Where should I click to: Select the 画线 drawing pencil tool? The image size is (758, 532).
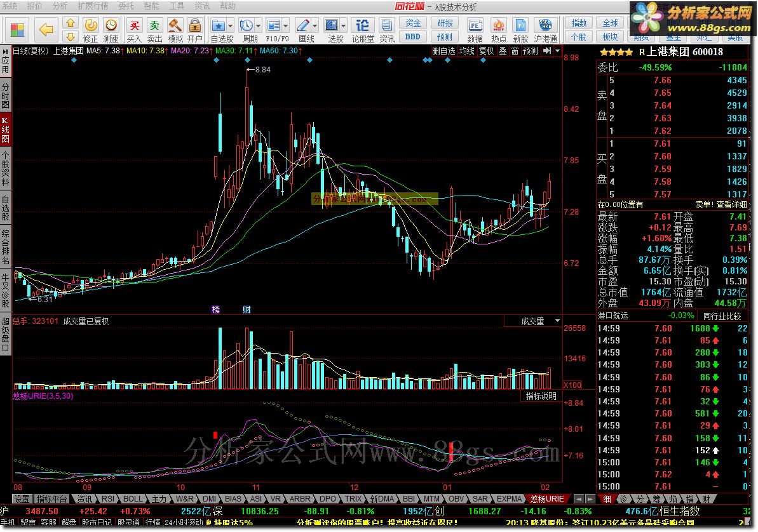[x=303, y=25]
